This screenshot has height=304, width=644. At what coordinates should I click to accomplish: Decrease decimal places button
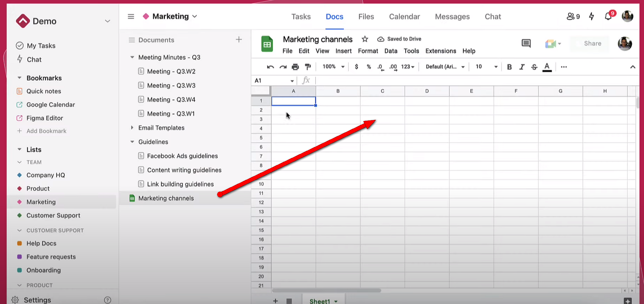pyautogui.click(x=381, y=67)
